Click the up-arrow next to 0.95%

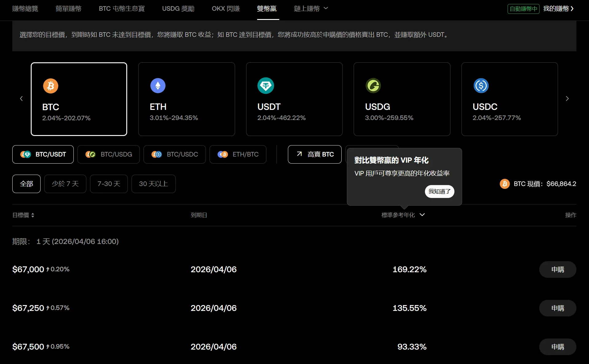click(48, 347)
